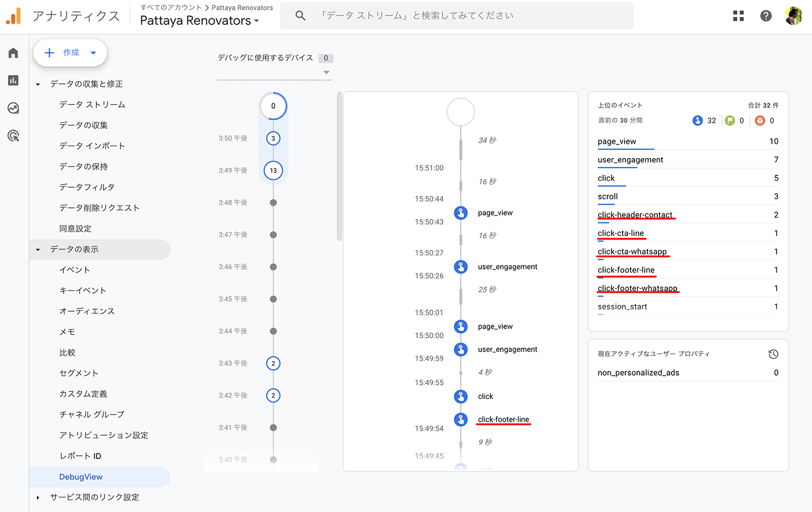
Task: Select the 3:49 minute bubble with 13
Action: tap(273, 170)
